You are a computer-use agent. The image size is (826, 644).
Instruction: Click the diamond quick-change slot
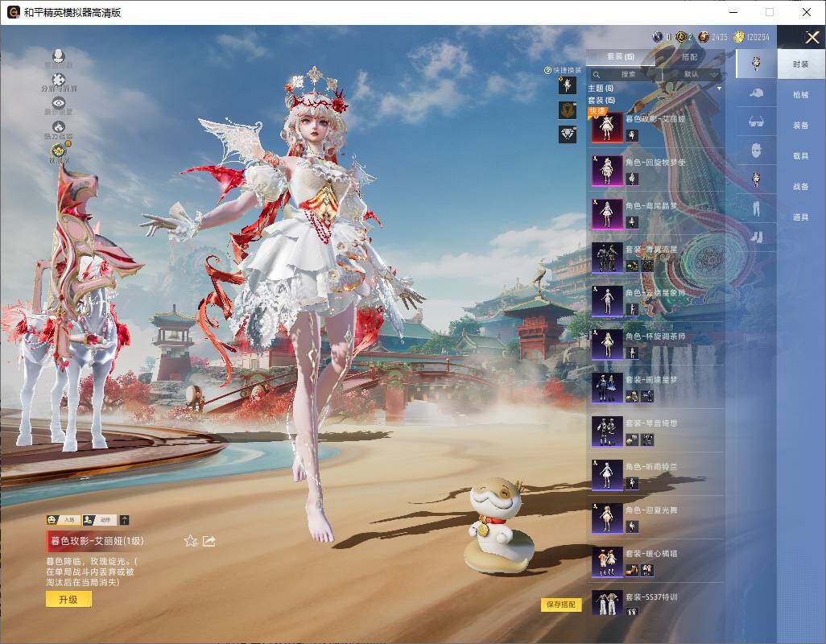(x=568, y=134)
